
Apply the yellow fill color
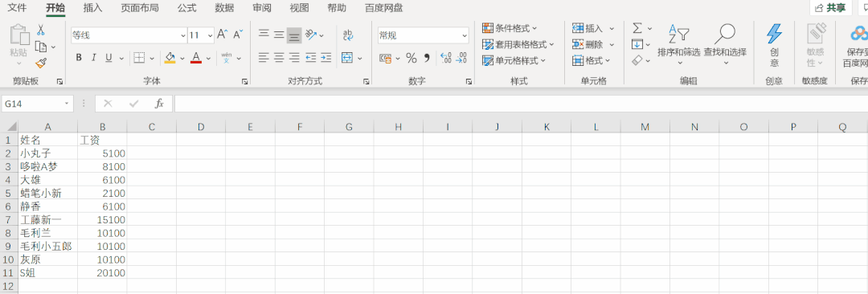170,58
